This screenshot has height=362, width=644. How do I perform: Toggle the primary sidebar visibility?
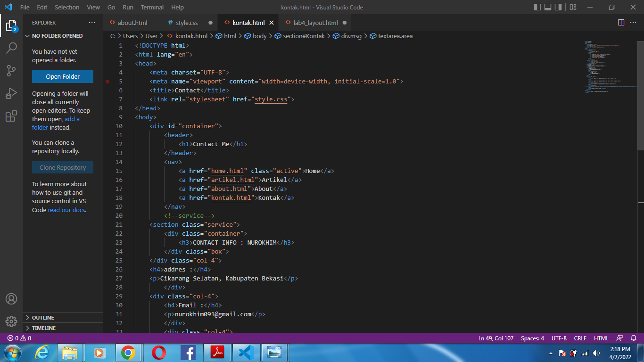537,7
